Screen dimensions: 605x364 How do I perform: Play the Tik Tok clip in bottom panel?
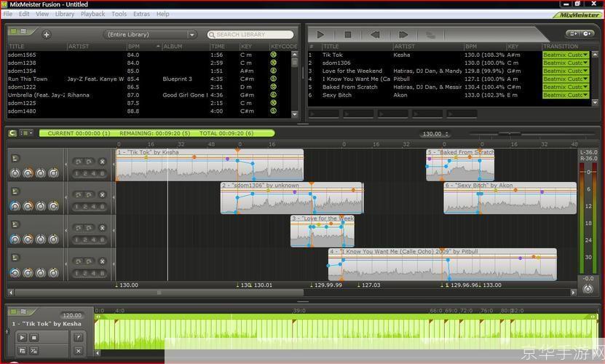click(22, 338)
